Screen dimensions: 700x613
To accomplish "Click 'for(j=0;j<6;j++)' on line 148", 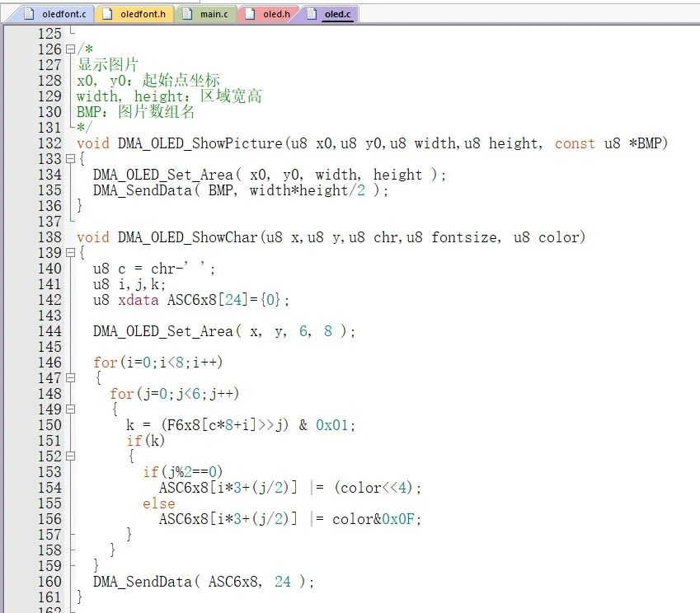I will pyautogui.click(x=175, y=394).
